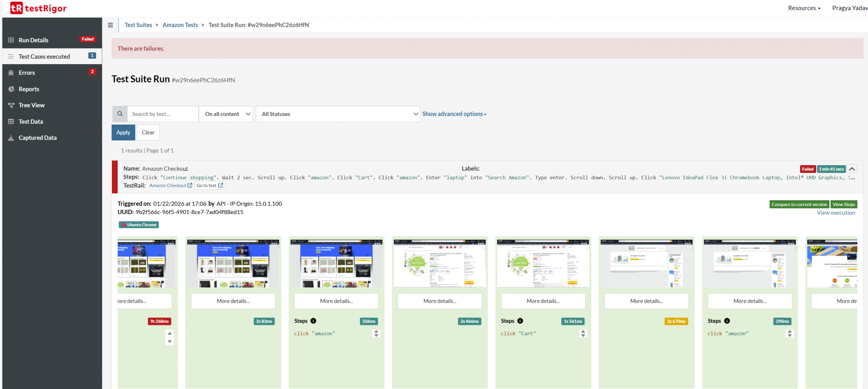This screenshot has height=389, width=868.
Task: Open the Errors bug icon in sidebar
Action: 11,73
